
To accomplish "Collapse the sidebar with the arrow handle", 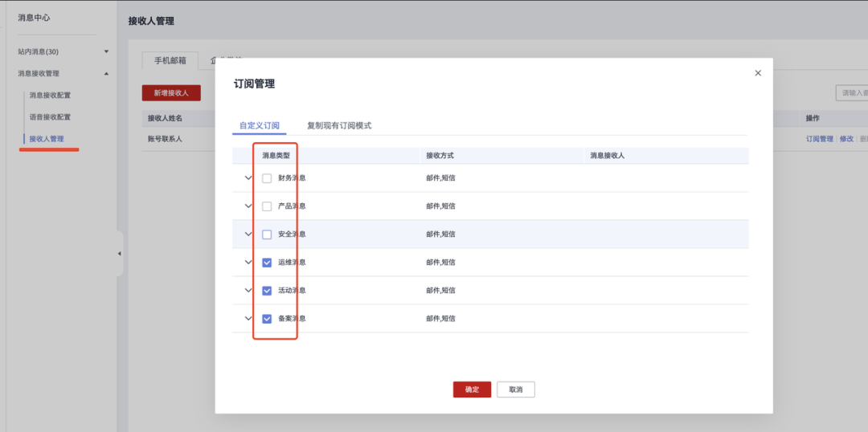I will click(x=120, y=253).
